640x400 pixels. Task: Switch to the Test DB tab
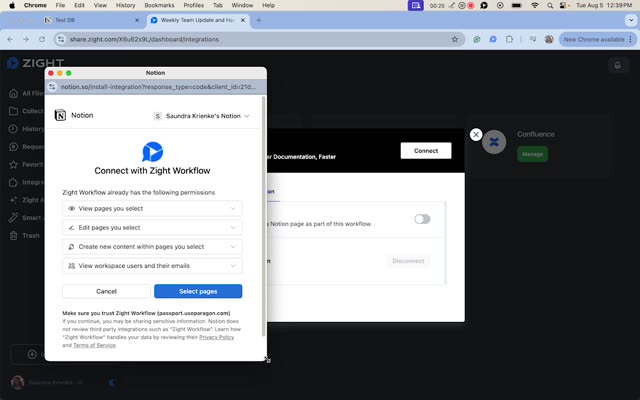click(x=92, y=20)
